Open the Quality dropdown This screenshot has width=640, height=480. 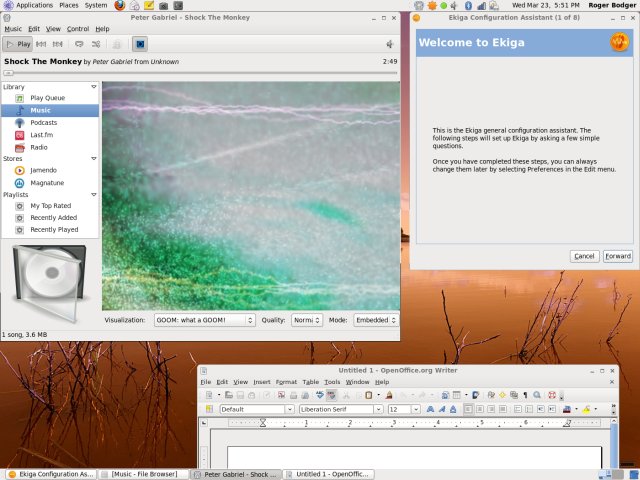click(x=307, y=320)
